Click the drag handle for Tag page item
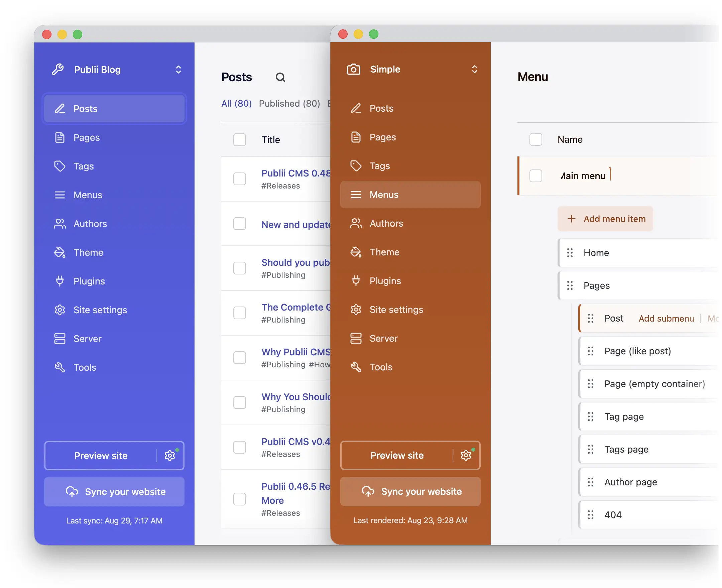This screenshot has height=588, width=722. 591,417
